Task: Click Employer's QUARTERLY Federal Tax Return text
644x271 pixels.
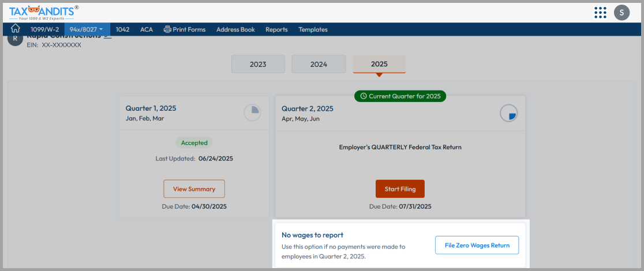Action: click(x=400, y=147)
